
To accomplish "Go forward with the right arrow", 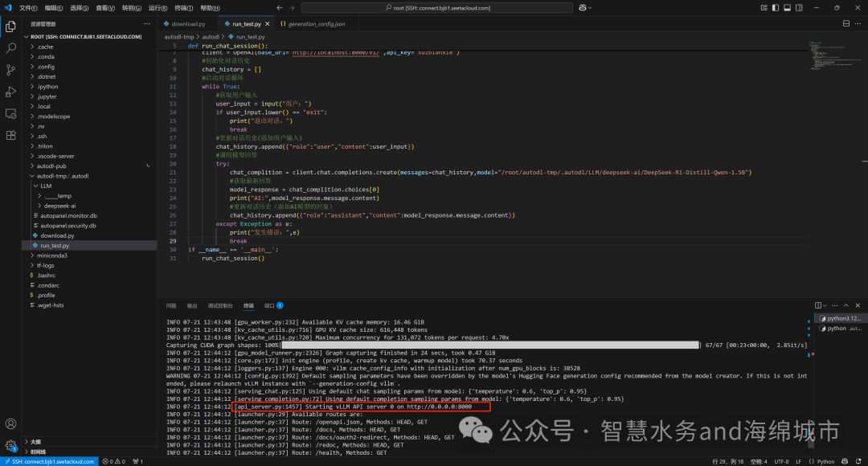I will (292, 8).
